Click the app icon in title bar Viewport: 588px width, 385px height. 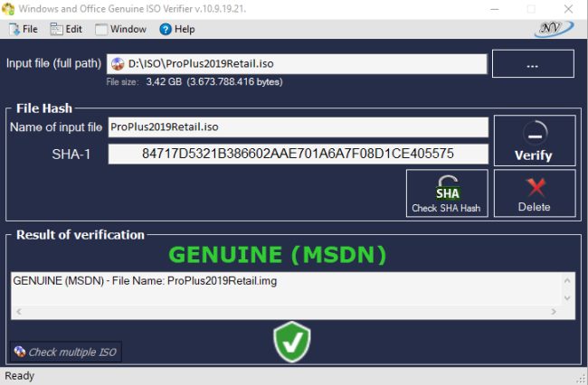(8, 9)
